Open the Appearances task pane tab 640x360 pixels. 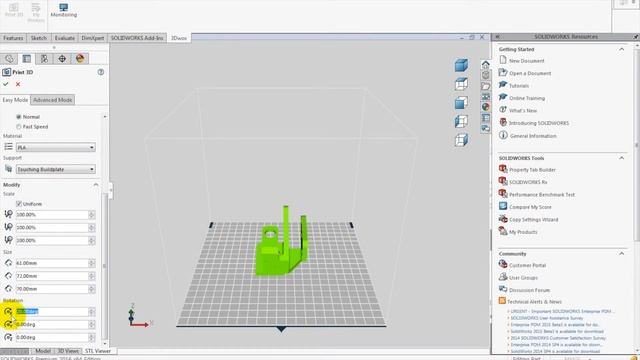coord(485,107)
